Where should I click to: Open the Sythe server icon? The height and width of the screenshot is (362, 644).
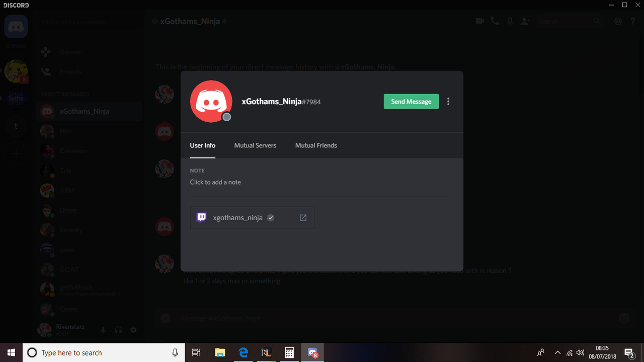pyautogui.click(x=16, y=99)
